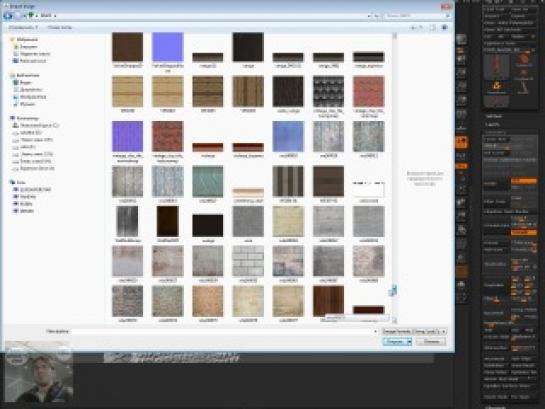Open the Organize menu in the dialog toolbar

23,27
